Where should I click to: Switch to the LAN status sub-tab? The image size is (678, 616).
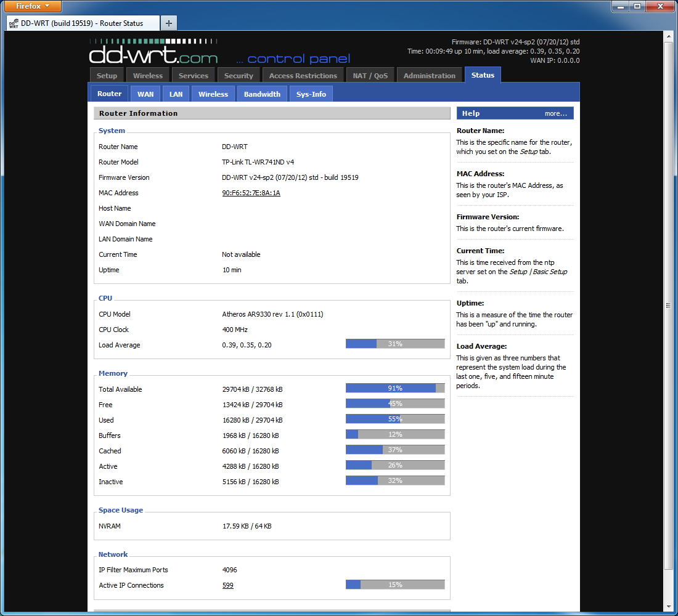pyautogui.click(x=176, y=94)
